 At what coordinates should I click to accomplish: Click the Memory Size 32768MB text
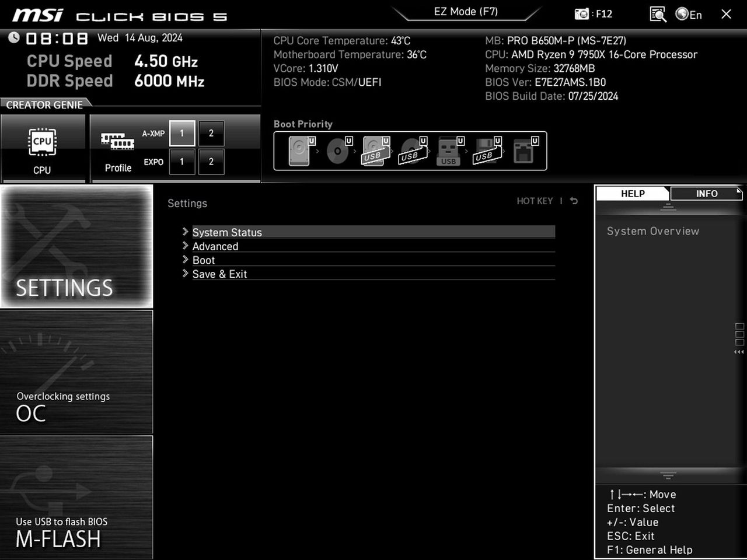pos(540,68)
